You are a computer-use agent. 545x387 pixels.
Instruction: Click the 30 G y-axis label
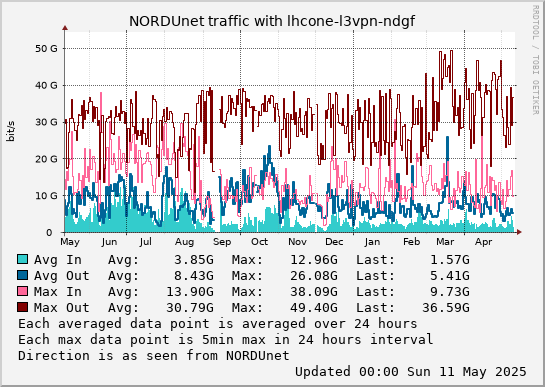click(x=46, y=122)
